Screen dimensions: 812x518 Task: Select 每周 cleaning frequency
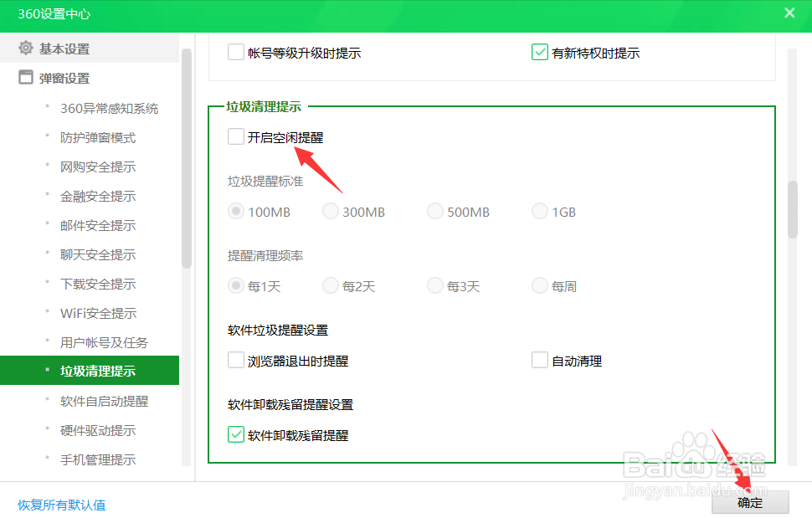tap(540, 285)
